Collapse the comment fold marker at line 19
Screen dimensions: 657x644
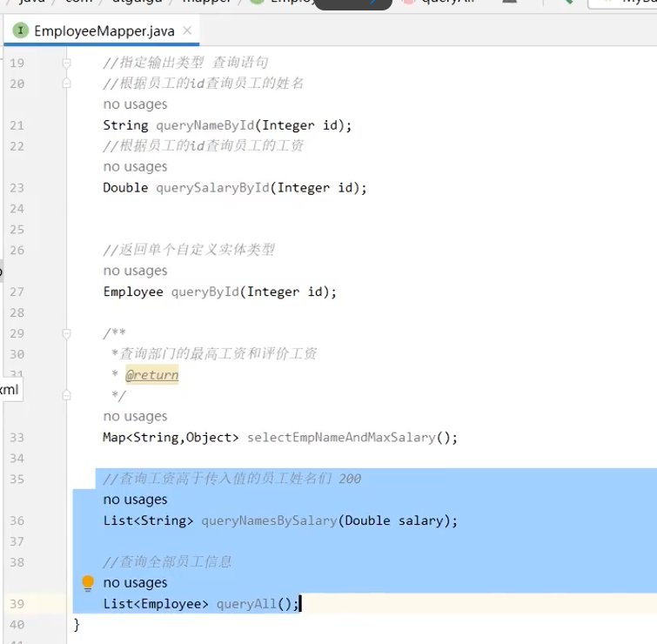[x=66, y=63]
